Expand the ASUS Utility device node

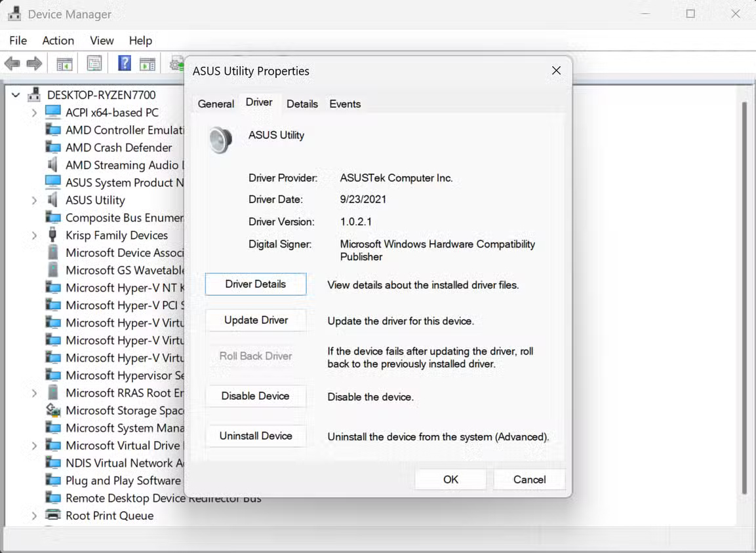point(33,200)
